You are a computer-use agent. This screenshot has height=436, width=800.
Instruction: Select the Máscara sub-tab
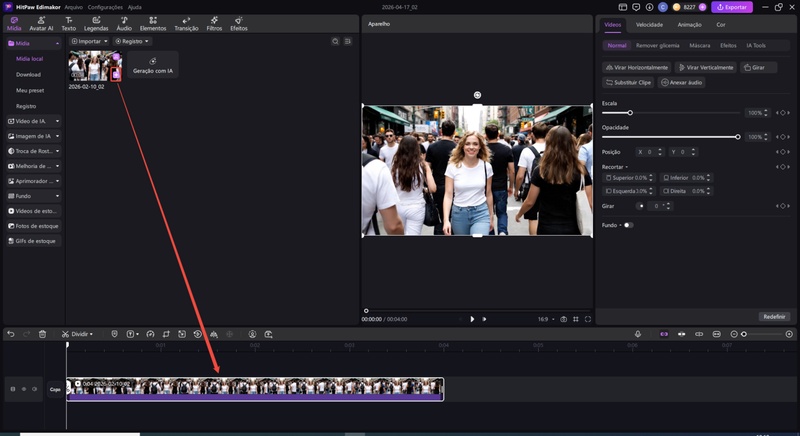(699, 45)
